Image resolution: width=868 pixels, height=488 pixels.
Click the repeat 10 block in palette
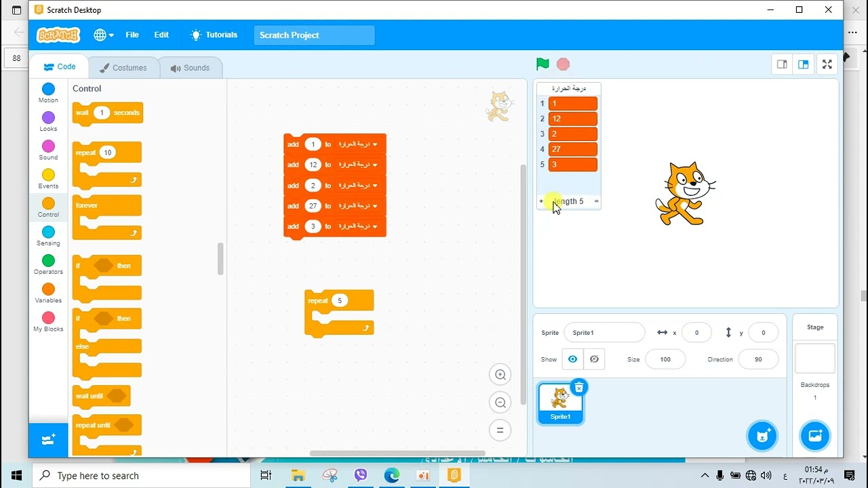(106, 164)
